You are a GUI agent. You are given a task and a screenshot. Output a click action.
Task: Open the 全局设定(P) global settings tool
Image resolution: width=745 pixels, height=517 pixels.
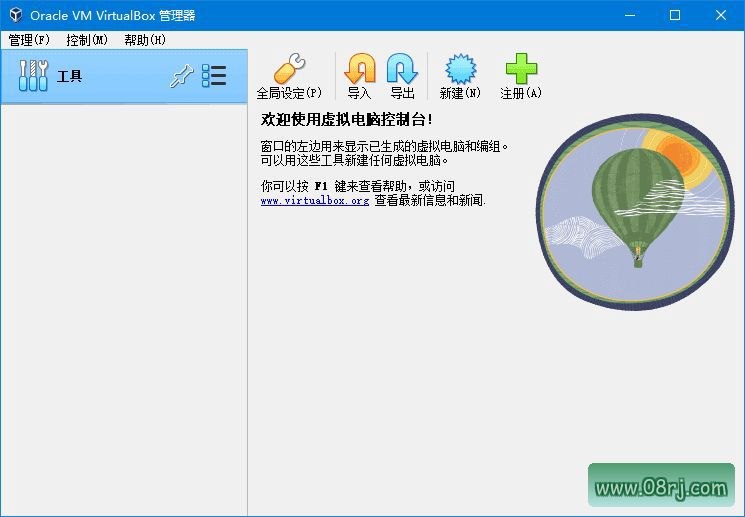[289, 76]
